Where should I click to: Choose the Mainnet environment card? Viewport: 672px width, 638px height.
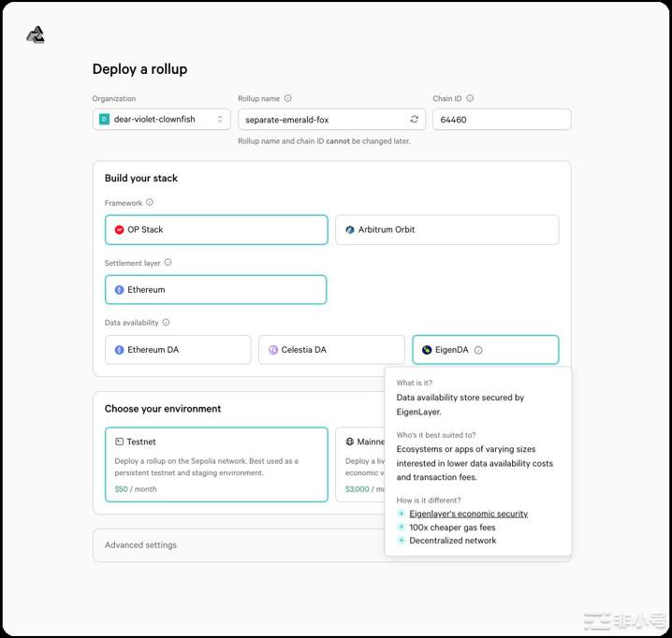[360, 464]
